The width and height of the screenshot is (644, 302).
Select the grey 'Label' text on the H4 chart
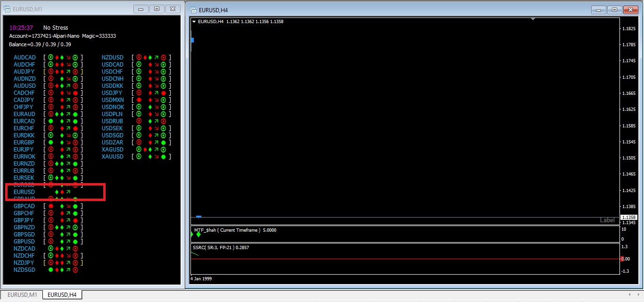(607, 220)
